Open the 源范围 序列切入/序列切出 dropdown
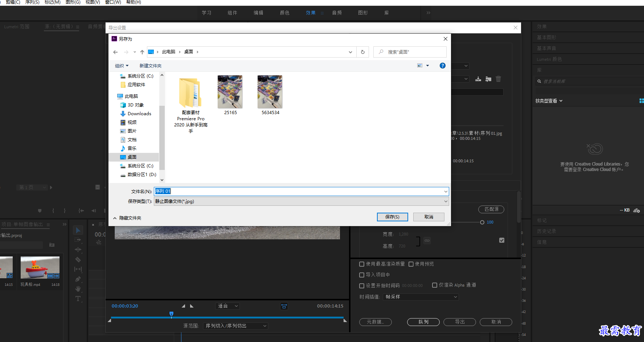Viewport: 644px width, 342px height. [x=235, y=326]
